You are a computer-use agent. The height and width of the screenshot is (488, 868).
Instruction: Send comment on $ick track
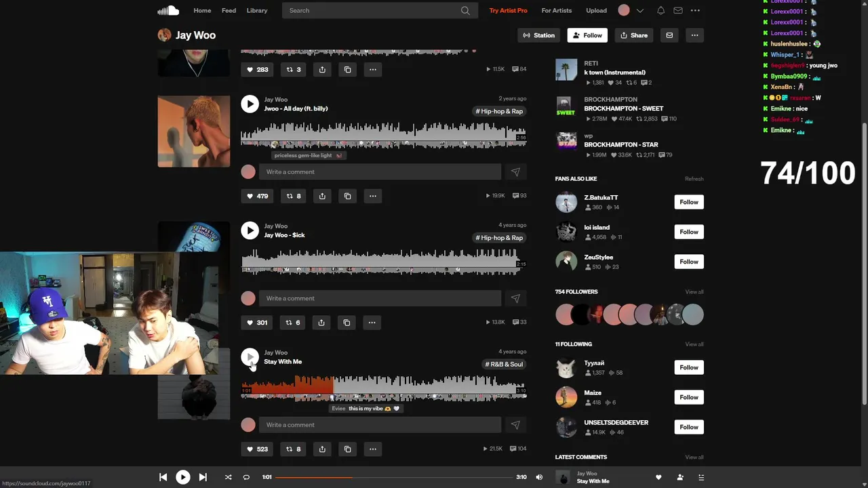click(x=515, y=298)
